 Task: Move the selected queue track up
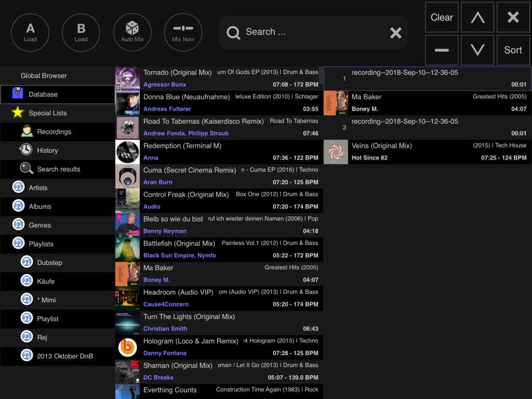(x=477, y=17)
